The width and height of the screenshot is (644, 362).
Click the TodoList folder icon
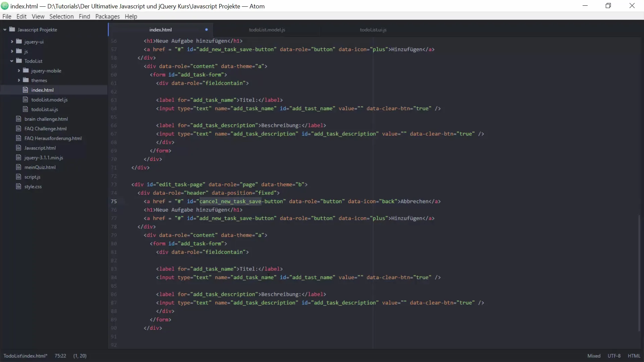pos(19,61)
